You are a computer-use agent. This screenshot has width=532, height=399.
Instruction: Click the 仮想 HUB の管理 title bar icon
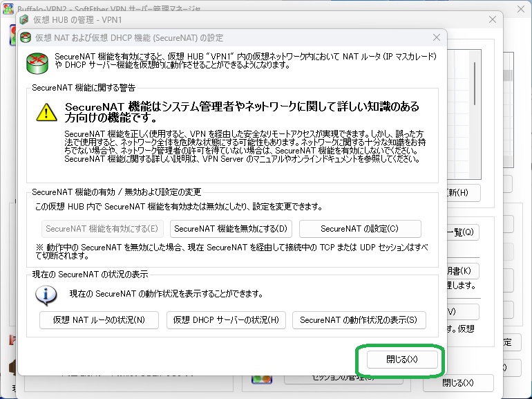click(x=24, y=19)
